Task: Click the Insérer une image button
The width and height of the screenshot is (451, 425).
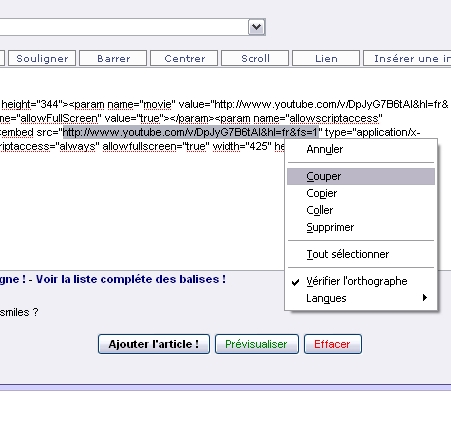Action: click(407, 58)
